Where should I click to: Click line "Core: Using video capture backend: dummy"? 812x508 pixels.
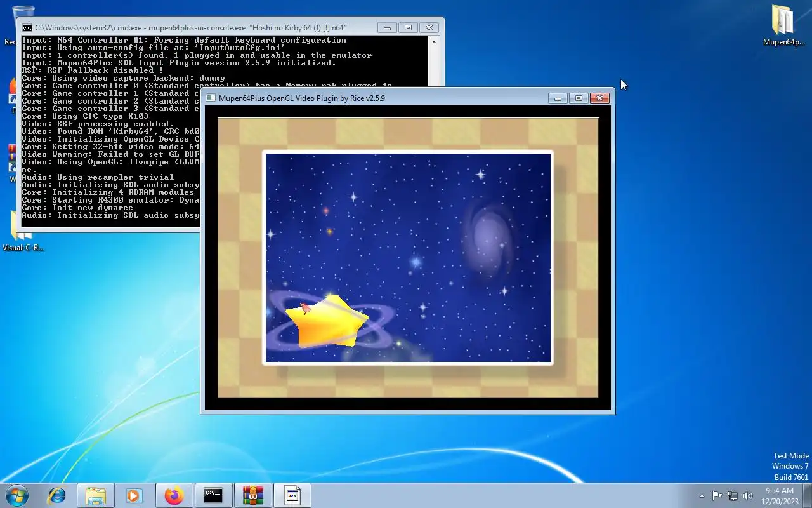123,78
